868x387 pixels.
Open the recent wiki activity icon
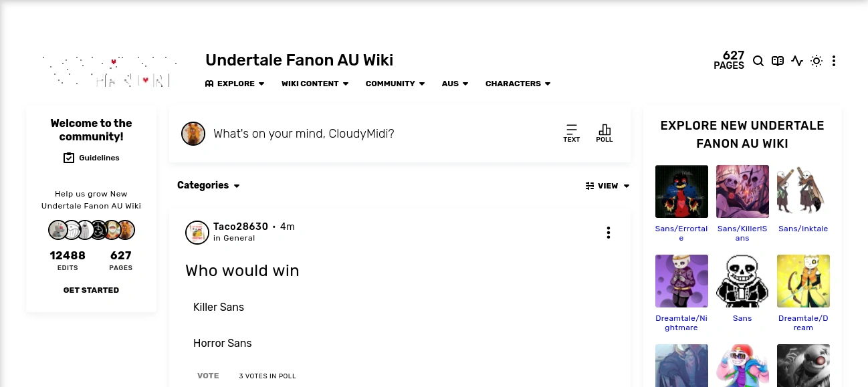(796, 61)
